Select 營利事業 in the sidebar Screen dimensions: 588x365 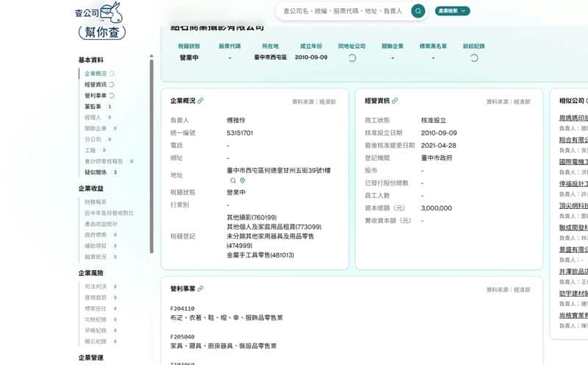(96, 96)
